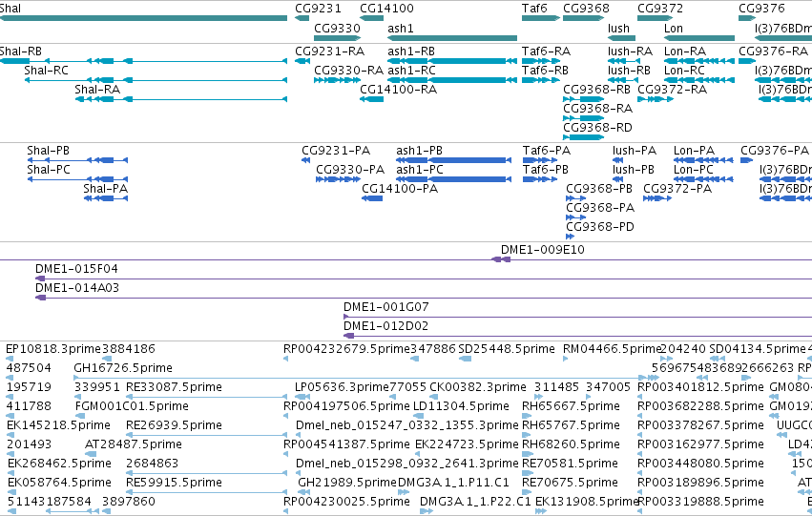Click the lush gene label
Image resolution: width=812 pixels, height=516 pixels.
click(x=619, y=28)
